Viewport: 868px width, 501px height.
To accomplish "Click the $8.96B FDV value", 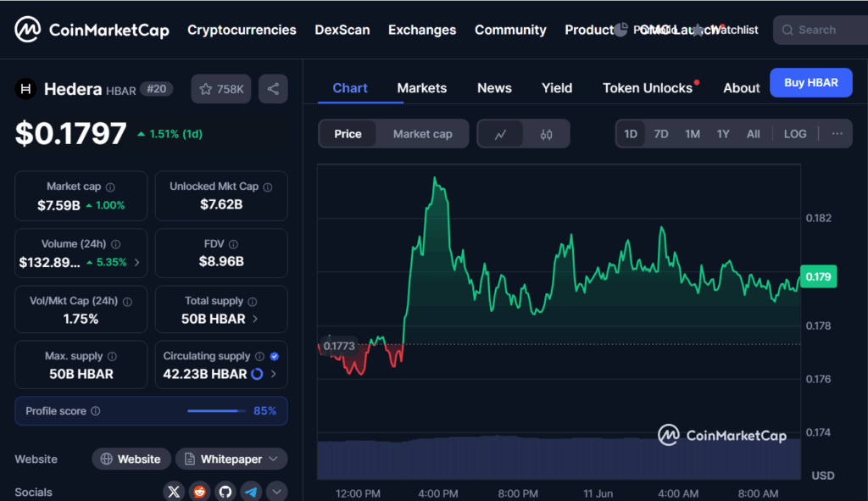I will [221, 261].
